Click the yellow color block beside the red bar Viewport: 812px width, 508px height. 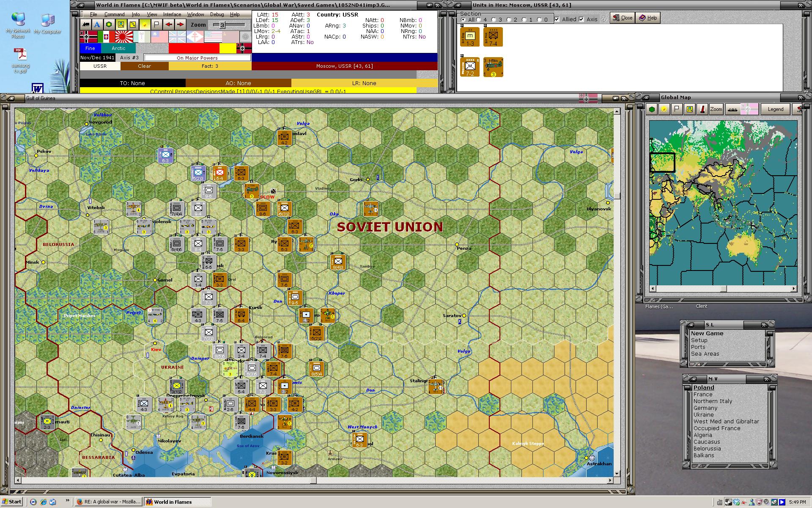click(228, 48)
